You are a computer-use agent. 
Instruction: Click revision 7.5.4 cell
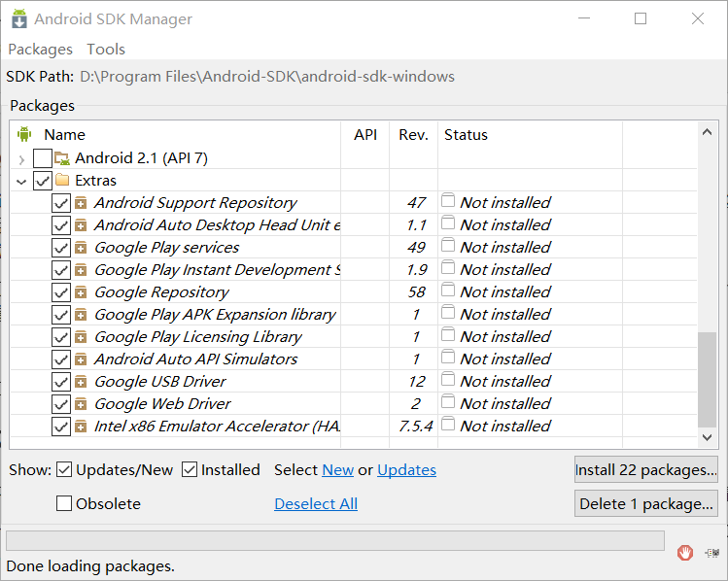pos(416,426)
